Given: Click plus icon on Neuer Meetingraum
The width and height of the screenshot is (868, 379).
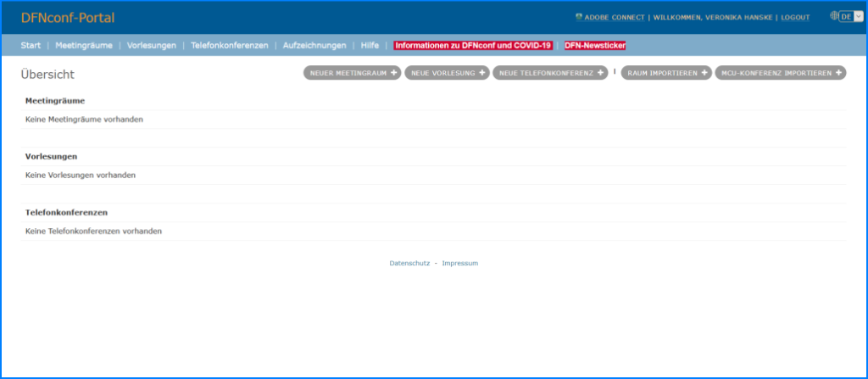Looking at the screenshot, I should [x=395, y=73].
